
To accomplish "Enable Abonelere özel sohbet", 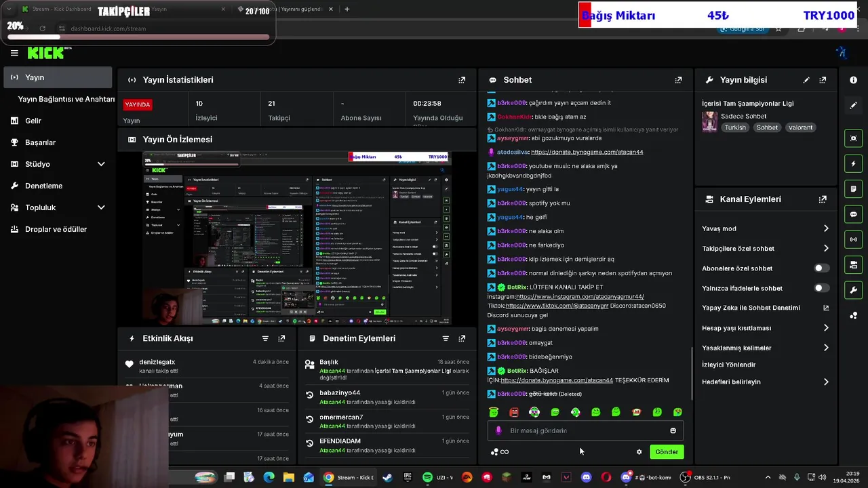I will (821, 268).
